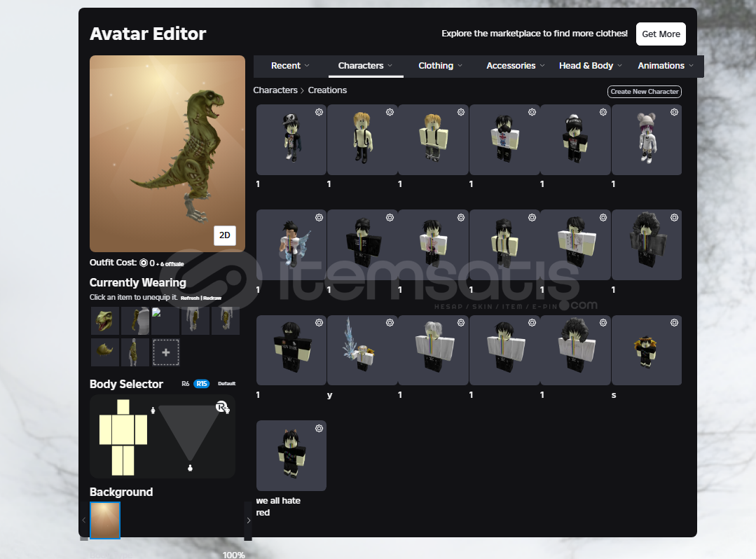
Task: Select the R6 body type option
Action: [x=185, y=384]
